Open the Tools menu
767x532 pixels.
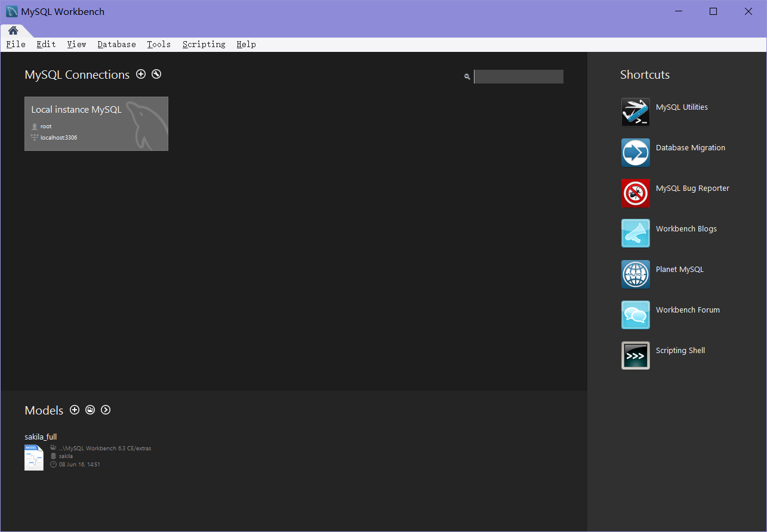click(x=159, y=44)
